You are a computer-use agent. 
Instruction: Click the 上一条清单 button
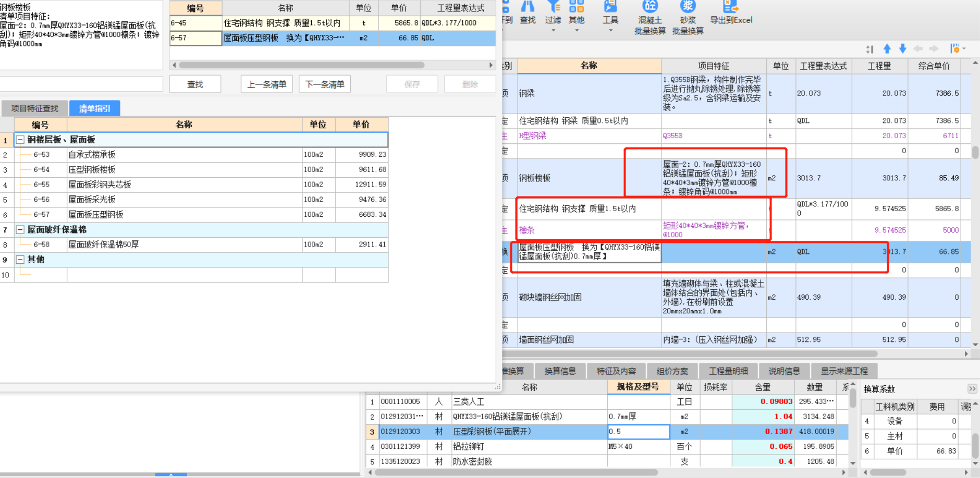[x=266, y=84]
